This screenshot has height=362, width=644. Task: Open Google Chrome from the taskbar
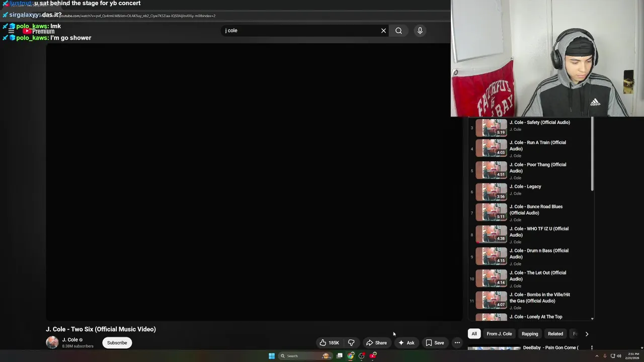pyautogui.click(x=351, y=356)
